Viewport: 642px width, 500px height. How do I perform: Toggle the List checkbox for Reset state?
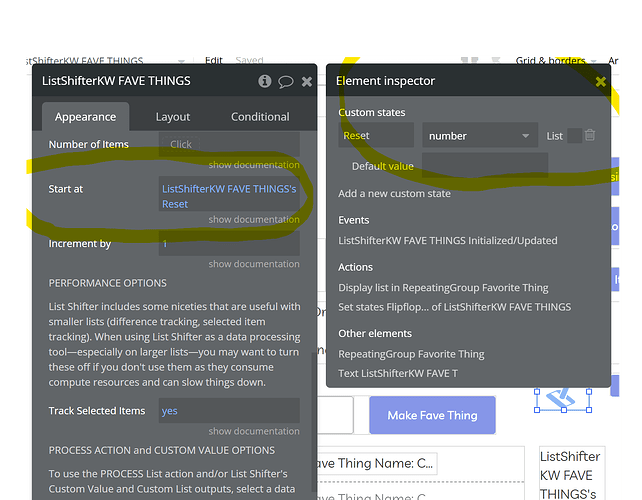574,136
